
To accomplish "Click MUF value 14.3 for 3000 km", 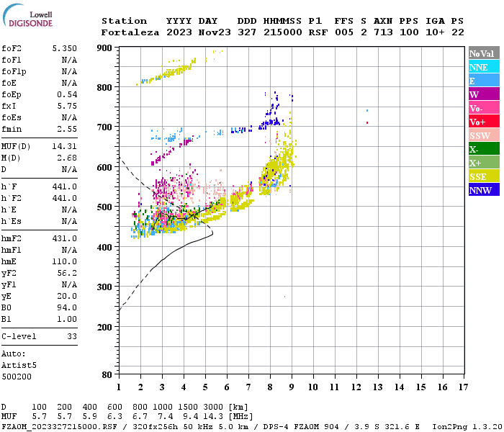I will (x=213, y=417).
